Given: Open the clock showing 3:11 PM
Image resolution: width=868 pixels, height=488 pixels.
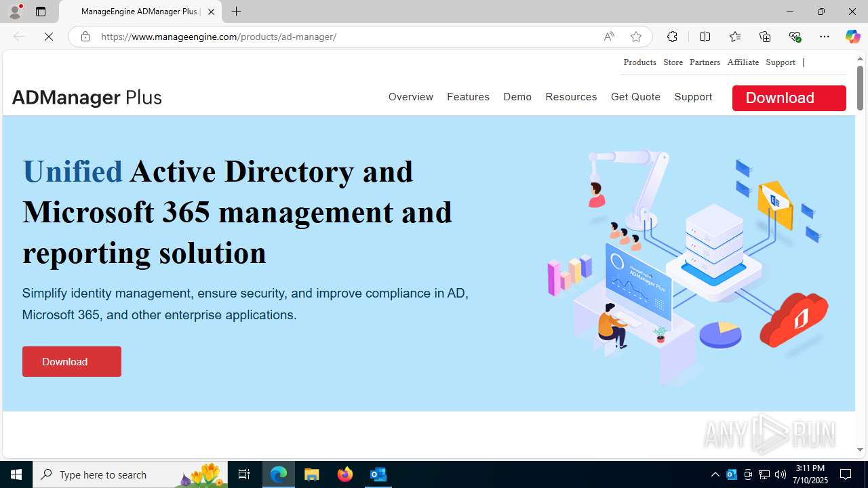Looking at the screenshot, I should pyautogui.click(x=811, y=474).
